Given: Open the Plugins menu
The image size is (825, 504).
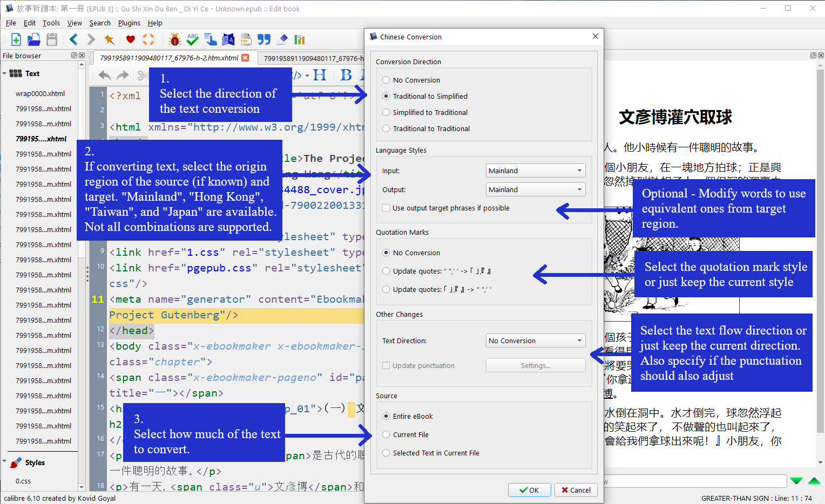Looking at the screenshot, I should (129, 23).
